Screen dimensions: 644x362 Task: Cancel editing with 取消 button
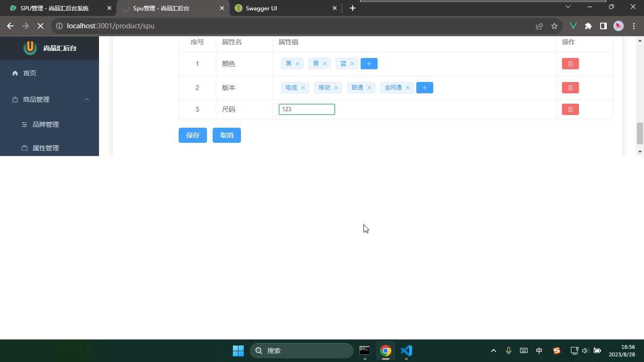point(227,135)
